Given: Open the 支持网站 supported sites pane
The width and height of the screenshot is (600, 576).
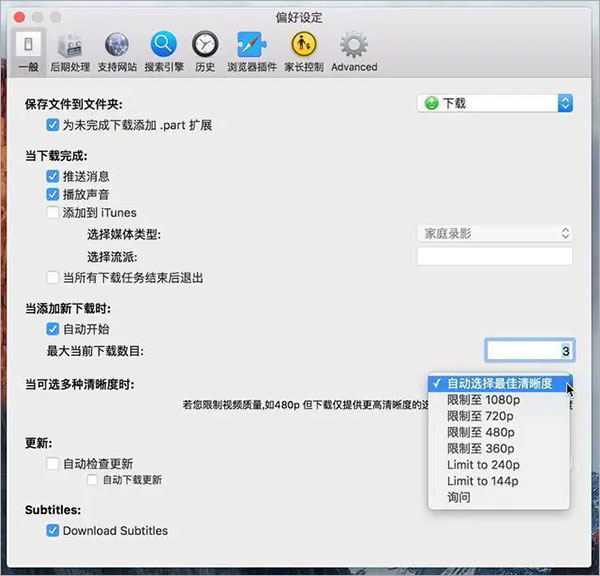Looking at the screenshot, I should [117, 51].
